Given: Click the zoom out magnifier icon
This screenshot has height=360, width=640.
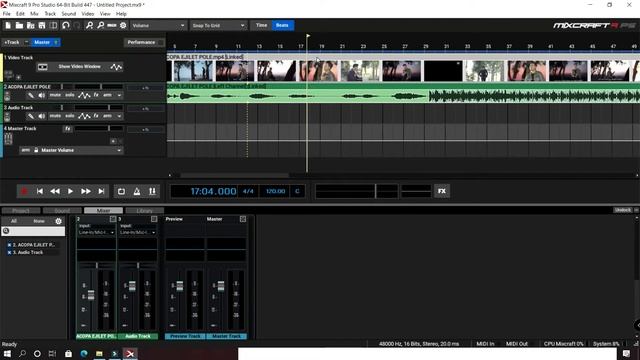Looking at the screenshot, I should click(x=100, y=25).
